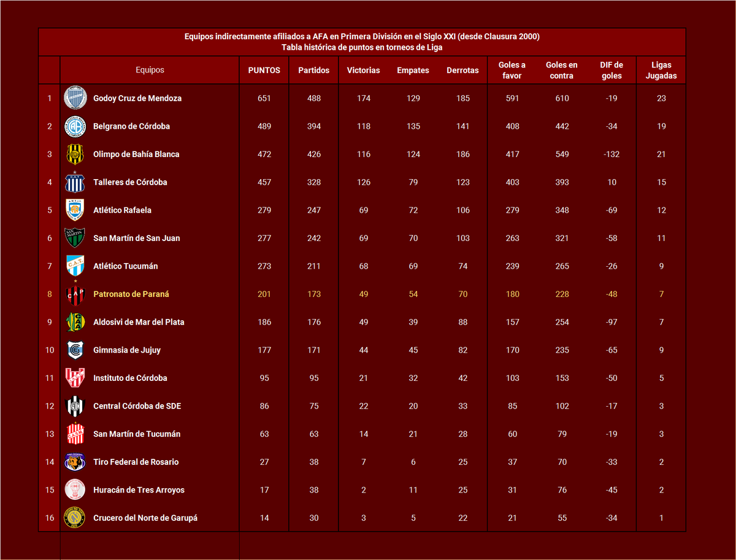Select the DIF de goles header
The width and height of the screenshot is (736, 560).
pos(611,70)
